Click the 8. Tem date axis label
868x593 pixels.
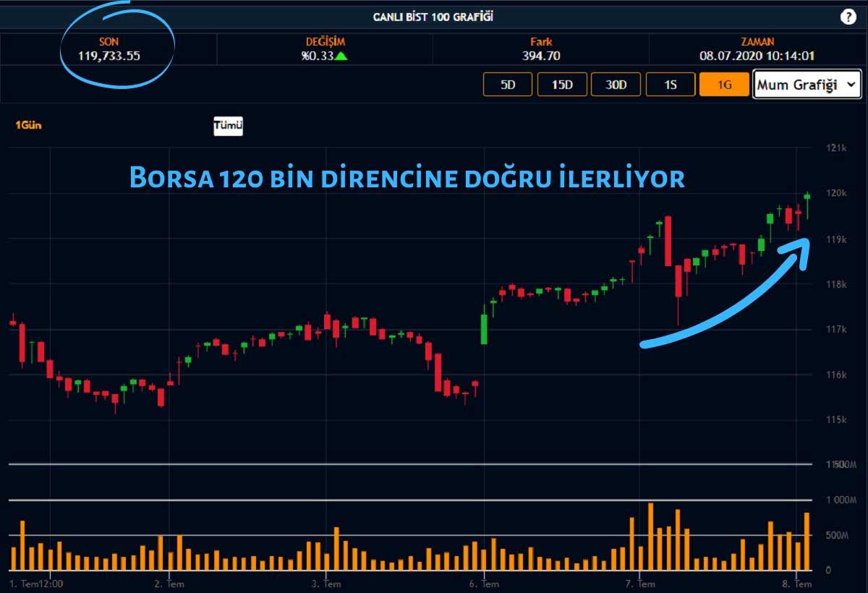[799, 584]
